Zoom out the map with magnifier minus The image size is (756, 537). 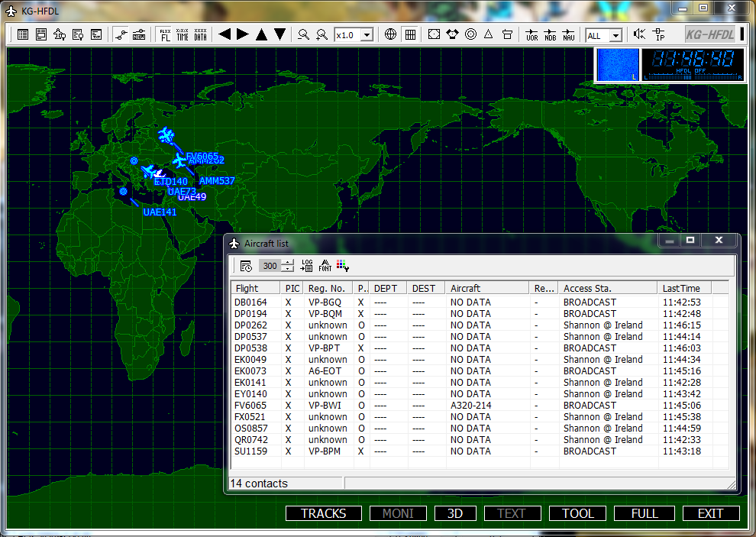click(303, 34)
